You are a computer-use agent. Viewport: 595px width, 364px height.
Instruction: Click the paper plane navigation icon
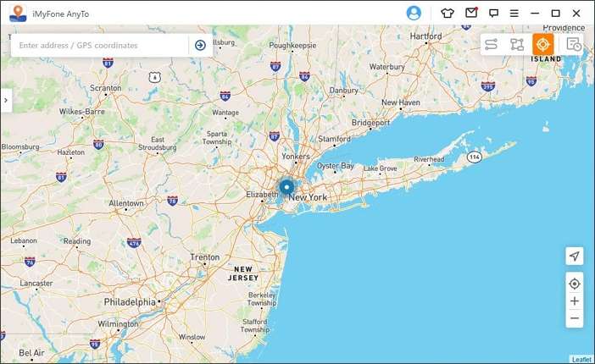pos(575,256)
